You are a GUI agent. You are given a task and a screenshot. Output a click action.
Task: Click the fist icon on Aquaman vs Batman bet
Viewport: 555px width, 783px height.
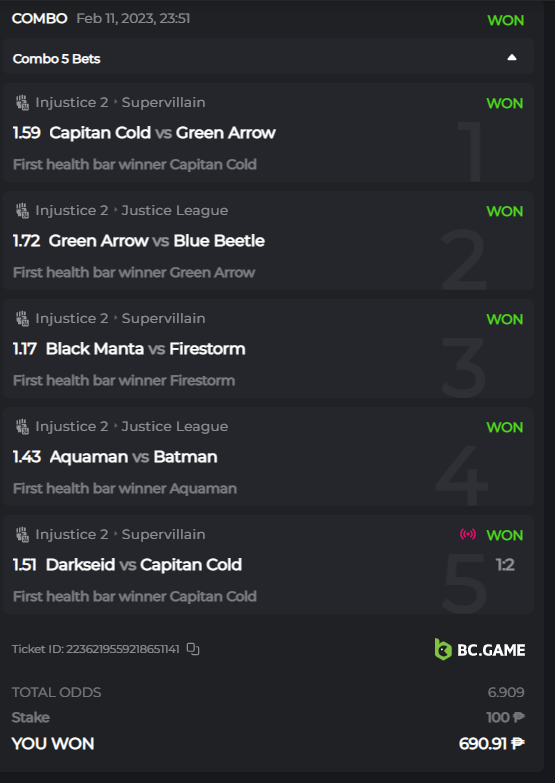coord(22,426)
